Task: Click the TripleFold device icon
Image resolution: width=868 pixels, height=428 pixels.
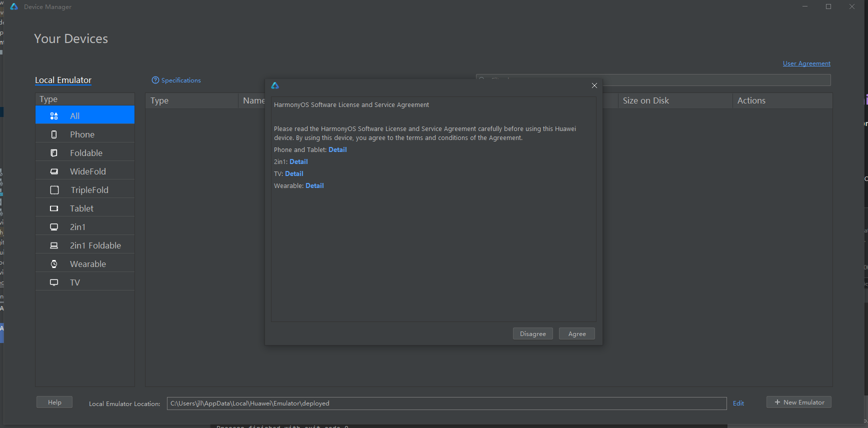Action: tap(54, 190)
